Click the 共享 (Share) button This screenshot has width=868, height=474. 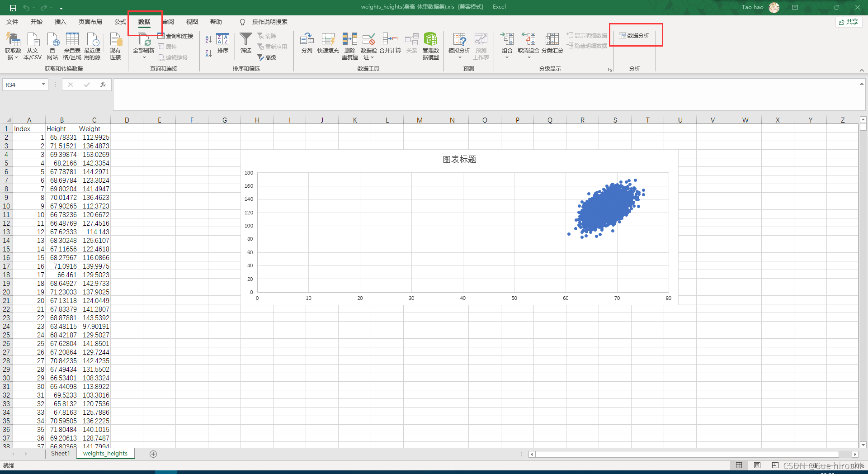click(849, 22)
